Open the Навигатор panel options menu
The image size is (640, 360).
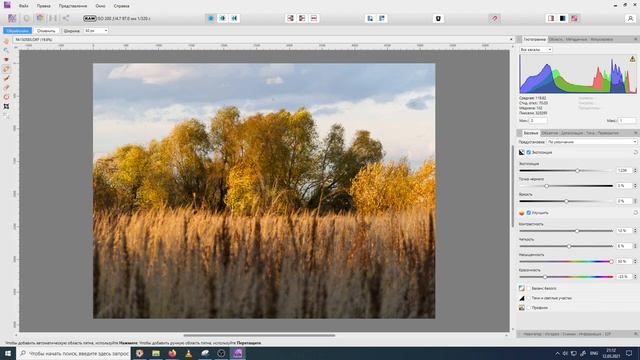pyautogui.click(x=636, y=334)
